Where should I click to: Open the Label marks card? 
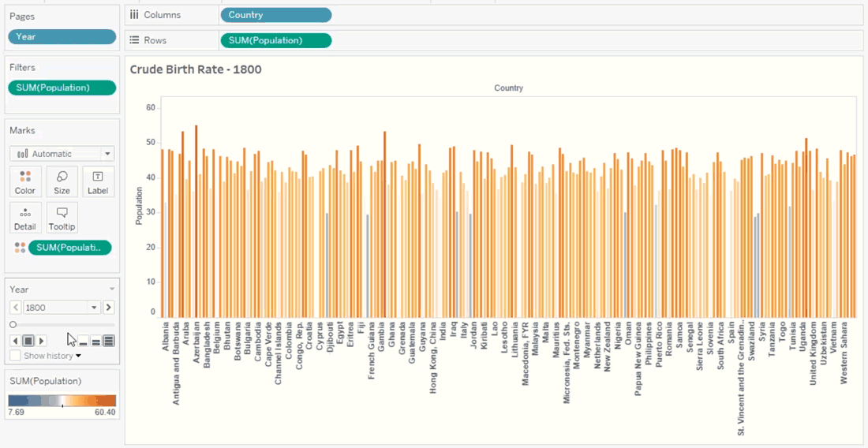98,181
